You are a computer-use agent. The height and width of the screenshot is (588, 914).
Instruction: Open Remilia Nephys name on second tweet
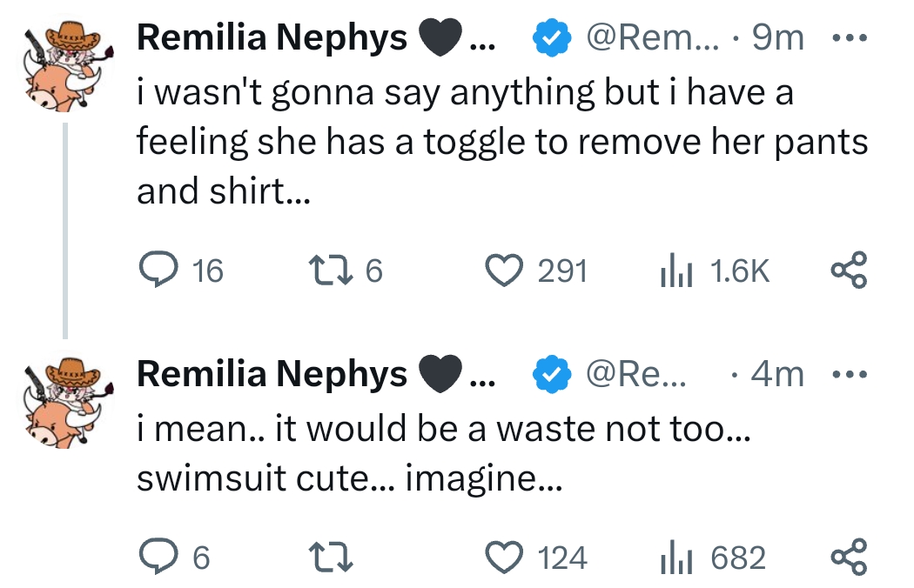(x=272, y=374)
